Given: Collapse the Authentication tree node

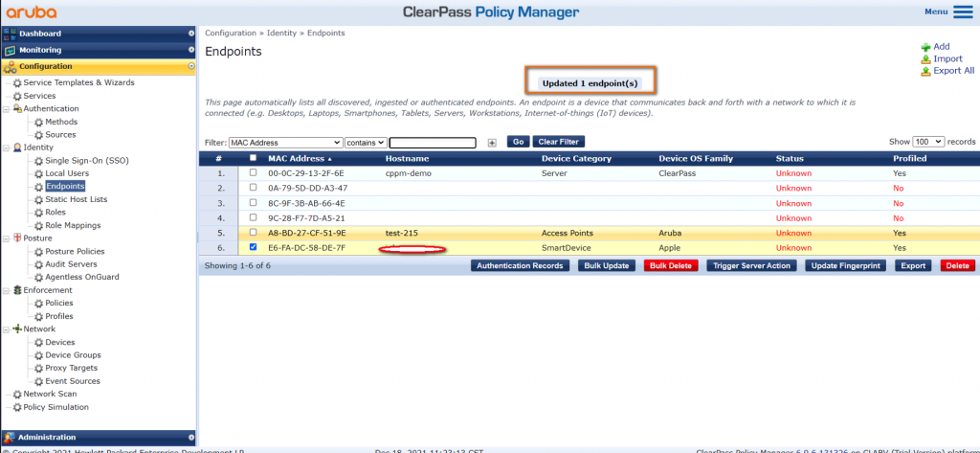Looking at the screenshot, I should [x=6, y=109].
